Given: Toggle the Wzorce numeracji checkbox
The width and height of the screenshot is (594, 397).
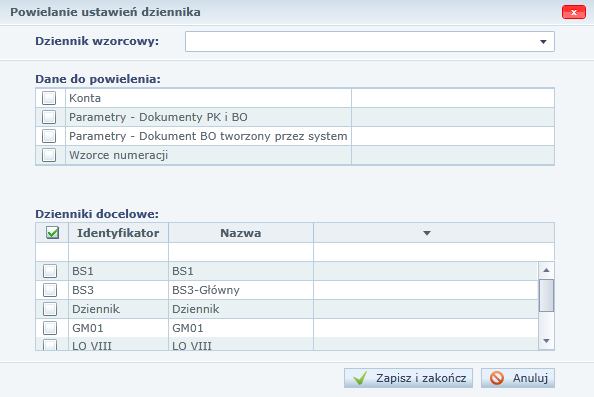Looking at the screenshot, I should [x=49, y=155].
